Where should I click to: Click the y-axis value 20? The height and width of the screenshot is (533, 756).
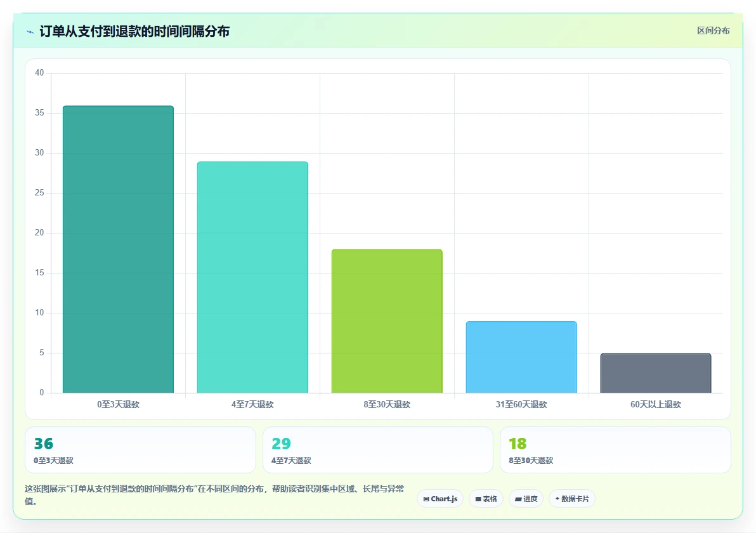point(39,233)
